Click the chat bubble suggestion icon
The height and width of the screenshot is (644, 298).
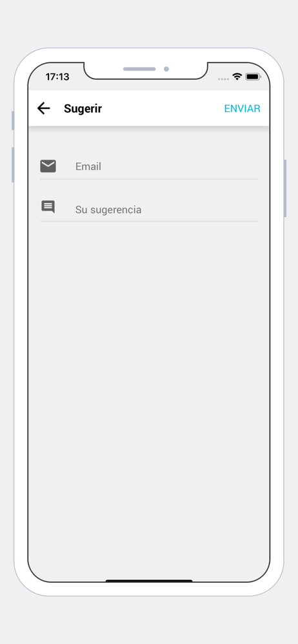(48, 207)
